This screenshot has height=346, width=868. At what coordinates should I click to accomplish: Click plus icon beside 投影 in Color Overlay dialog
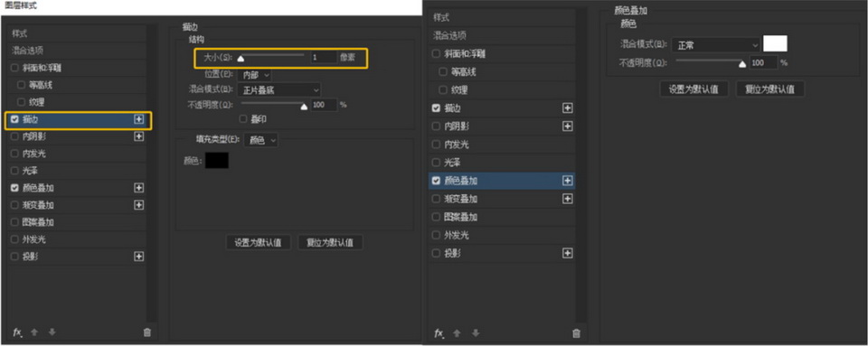pyautogui.click(x=568, y=253)
